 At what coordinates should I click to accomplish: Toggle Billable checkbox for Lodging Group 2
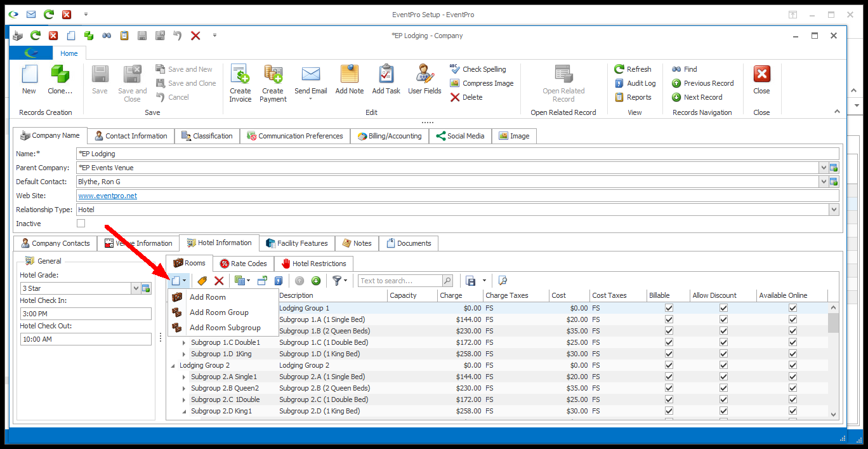pyautogui.click(x=669, y=365)
